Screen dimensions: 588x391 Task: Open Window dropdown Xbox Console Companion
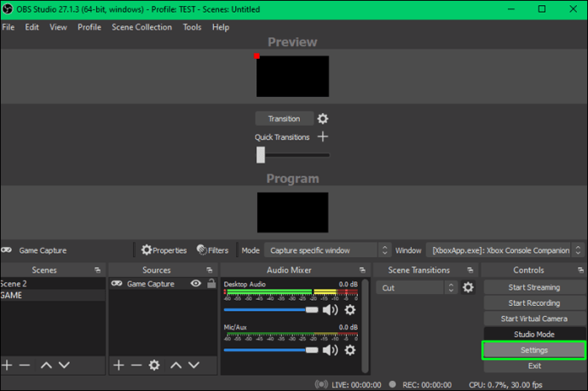click(505, 250)
